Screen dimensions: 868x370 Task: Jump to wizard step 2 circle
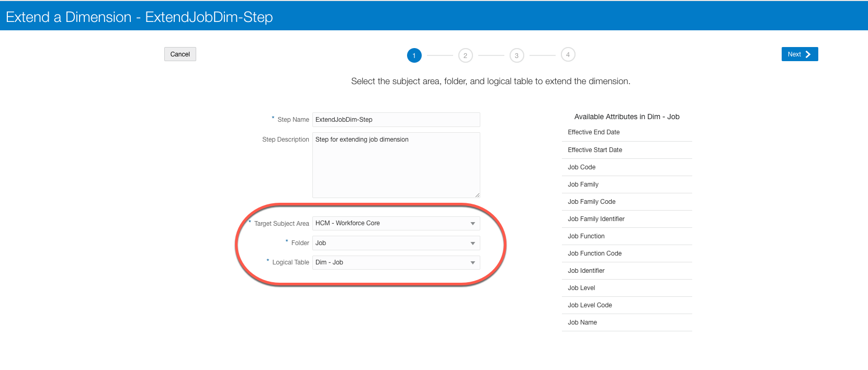[465, 55]
